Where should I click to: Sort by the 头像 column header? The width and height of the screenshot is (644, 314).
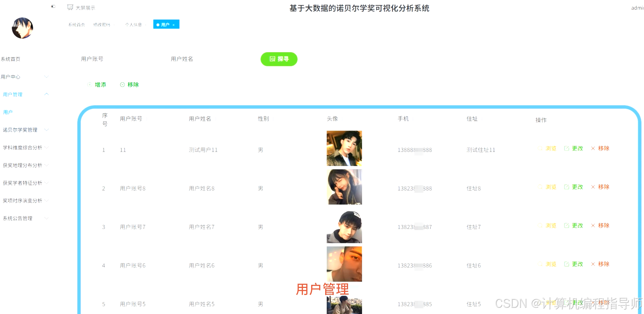(x=332, y=119)
